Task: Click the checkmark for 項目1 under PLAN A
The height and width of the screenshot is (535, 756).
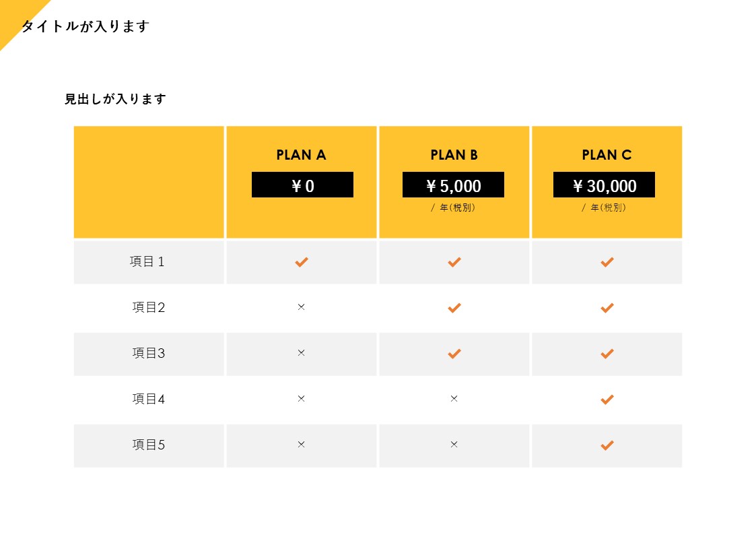Action: (x=302, y=262)
